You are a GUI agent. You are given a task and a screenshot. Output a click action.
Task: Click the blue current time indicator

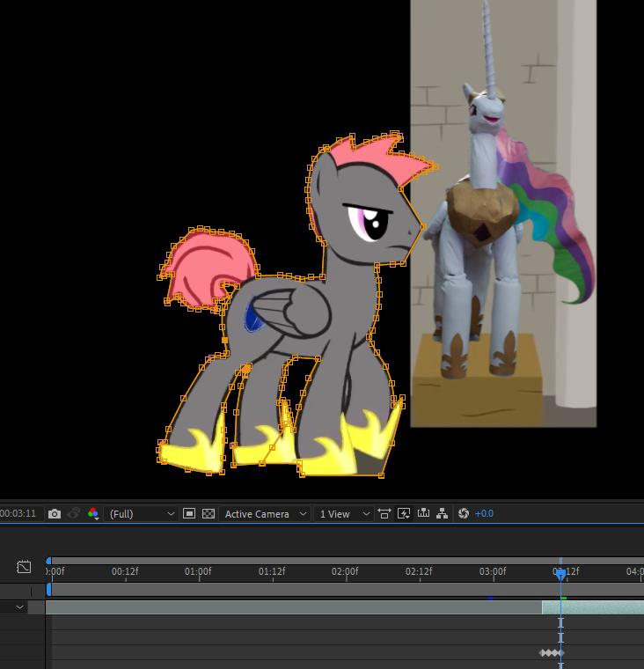[x=560, y=575]
